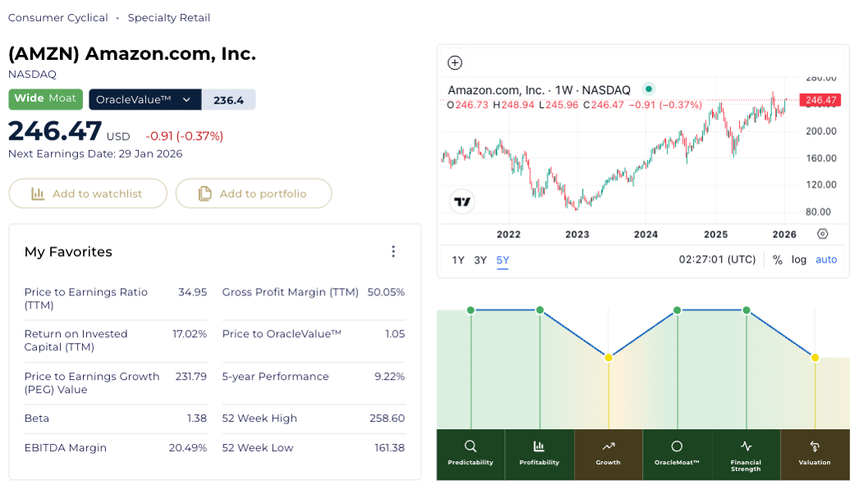Open the Specialty Retail breadcrumb link
Viewport: 868px width, 494px height.
point(168,17)
